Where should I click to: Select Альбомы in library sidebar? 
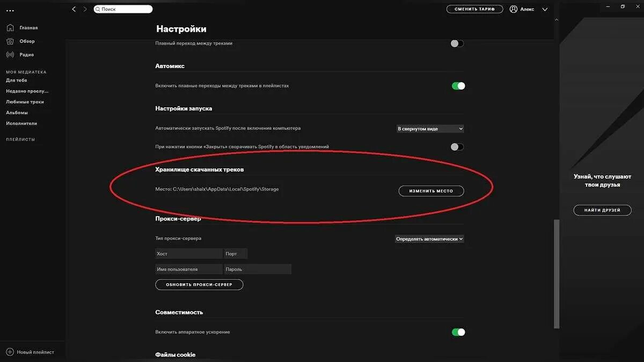pyautogui.click(x=17, y=113)
